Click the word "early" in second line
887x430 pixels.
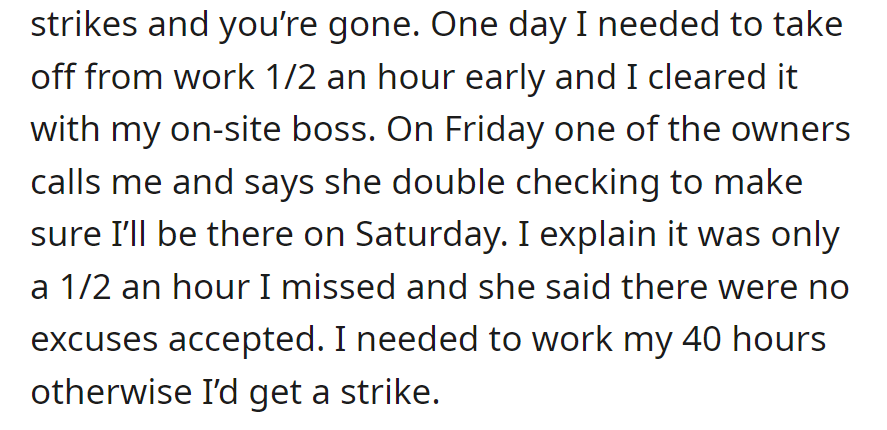tap(505, 79)
